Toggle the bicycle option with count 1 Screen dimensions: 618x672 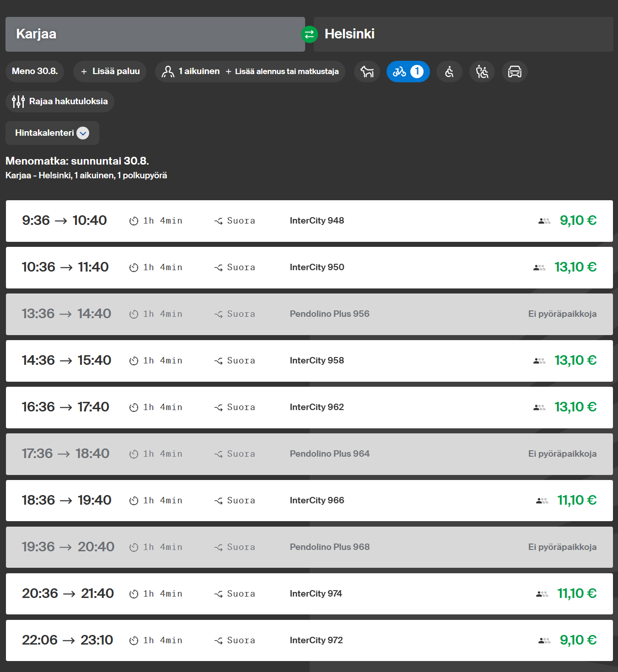click(x=408, y=72)
